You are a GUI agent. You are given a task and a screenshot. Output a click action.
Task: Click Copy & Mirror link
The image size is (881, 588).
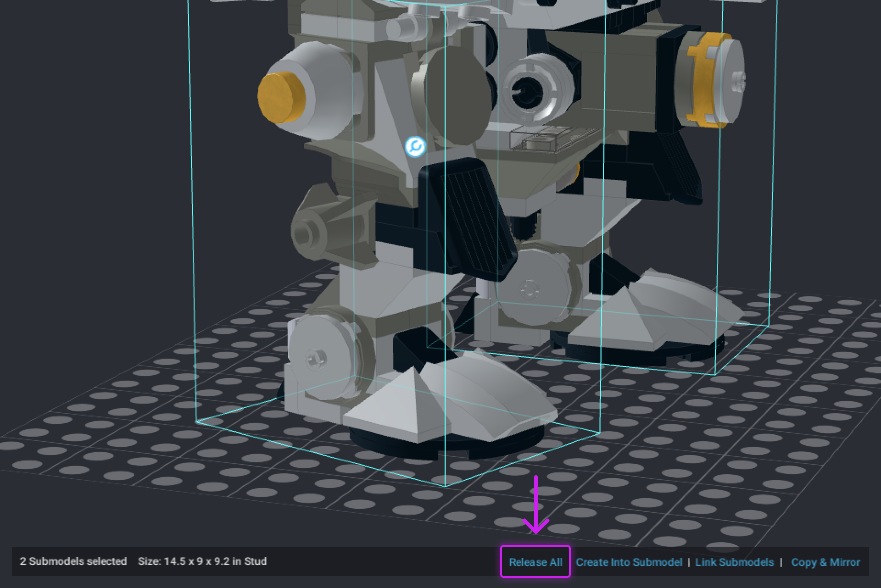tap(825, 562)
